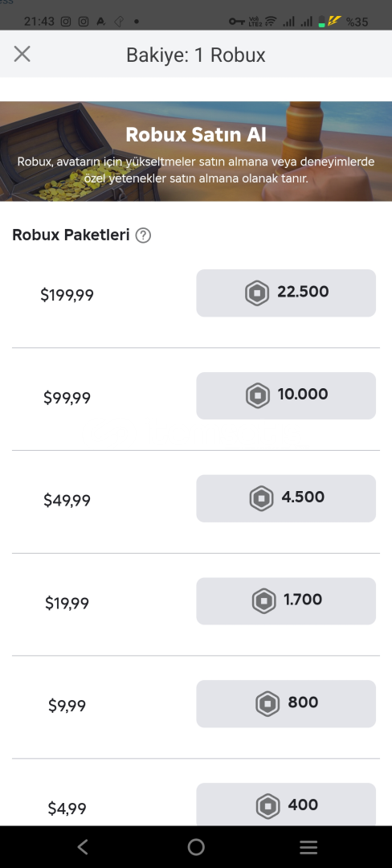Choose the 400 Robux package
This screenshot has width=392, height=868.
tap(286, 805)
